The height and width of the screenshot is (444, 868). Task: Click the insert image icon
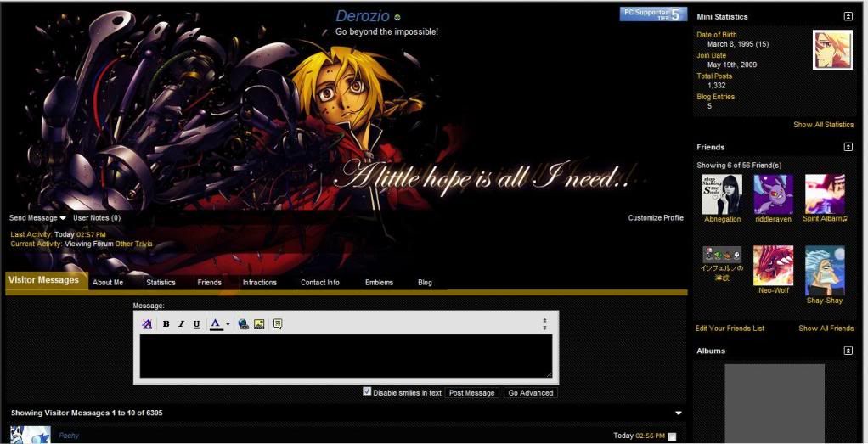[259, 324]
